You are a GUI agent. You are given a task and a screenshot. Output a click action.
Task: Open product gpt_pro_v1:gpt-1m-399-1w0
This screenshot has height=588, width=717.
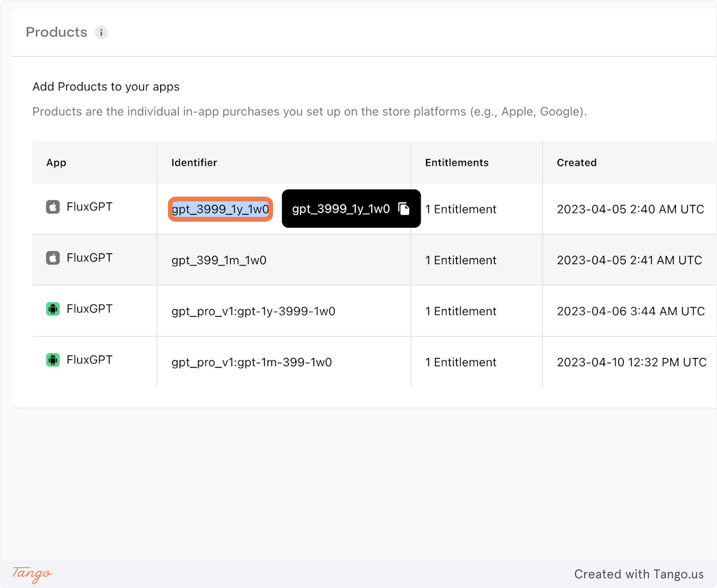click(x=252, y=362)
